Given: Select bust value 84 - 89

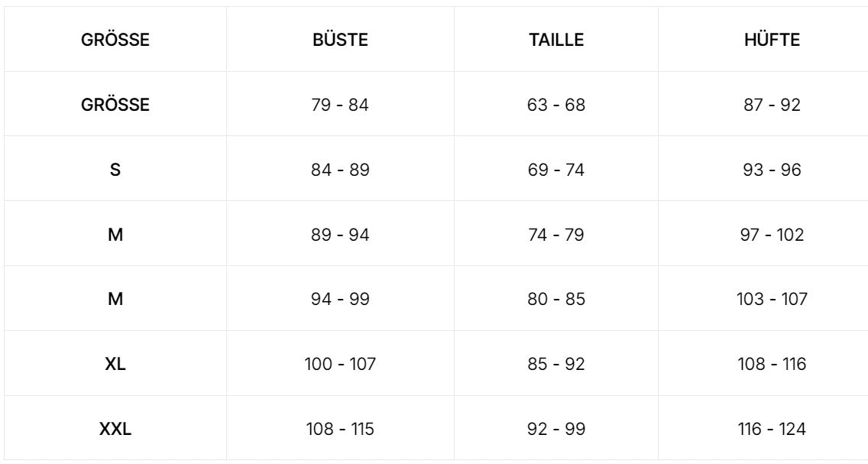Looking at the screenshot, I should [340, 170].
